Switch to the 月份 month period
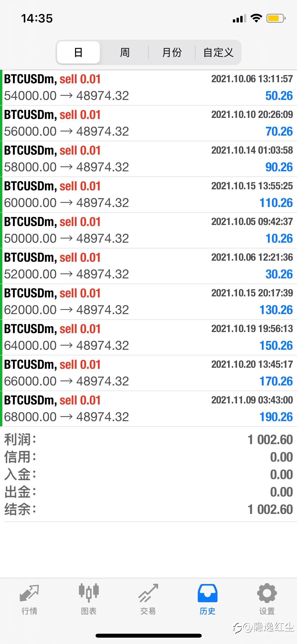Viewport: 297px width, 644px height. (x=172, y=52)
